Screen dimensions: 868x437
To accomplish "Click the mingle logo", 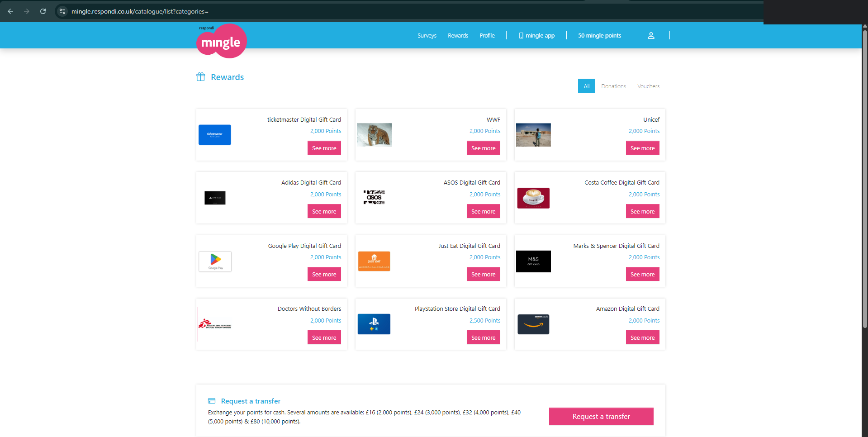I will click(x=221, y=41).
